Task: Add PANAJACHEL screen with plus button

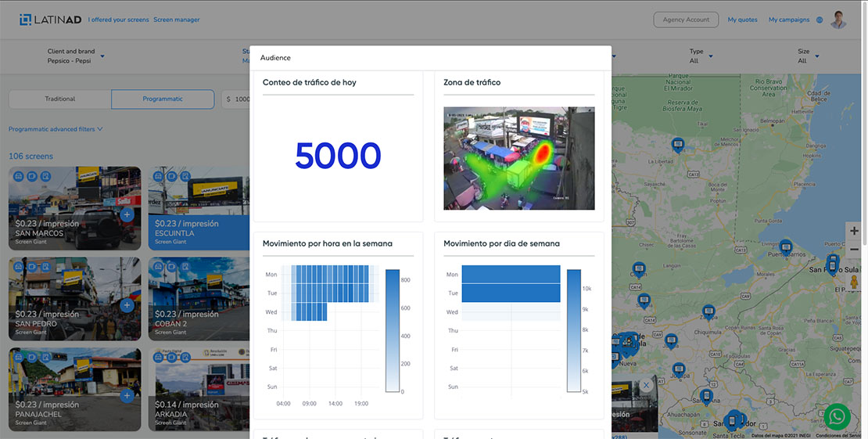Action: pyautogui.click(x=127, y=395)
